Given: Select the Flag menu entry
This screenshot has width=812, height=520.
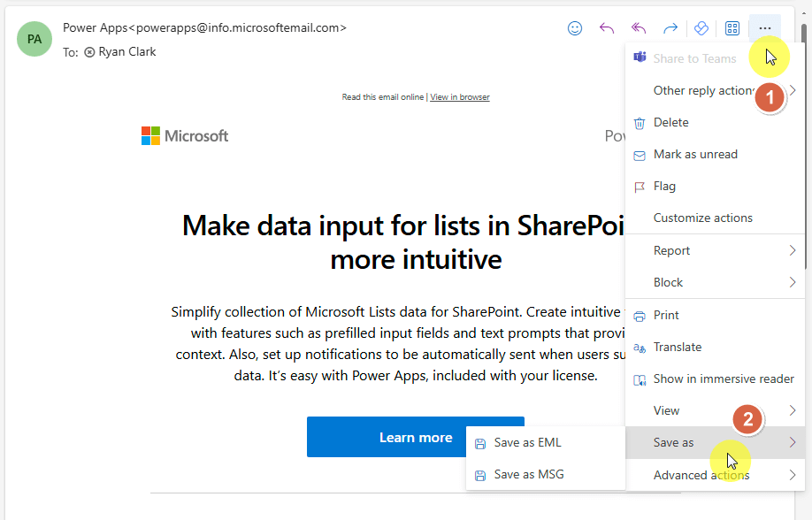Looking at the screenshot, I should pos(715,187).
